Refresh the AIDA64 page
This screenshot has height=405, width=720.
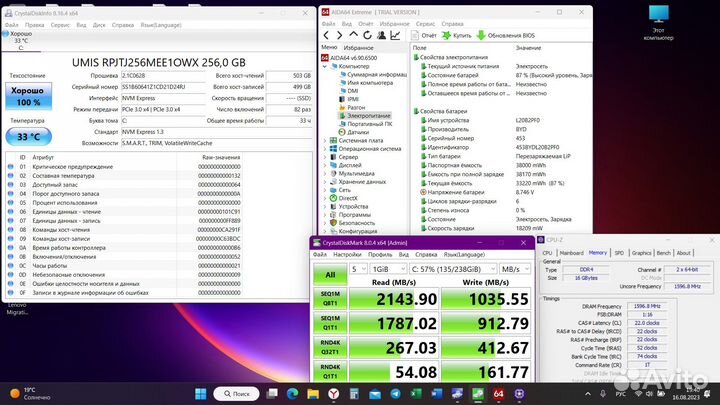(367, 35)
